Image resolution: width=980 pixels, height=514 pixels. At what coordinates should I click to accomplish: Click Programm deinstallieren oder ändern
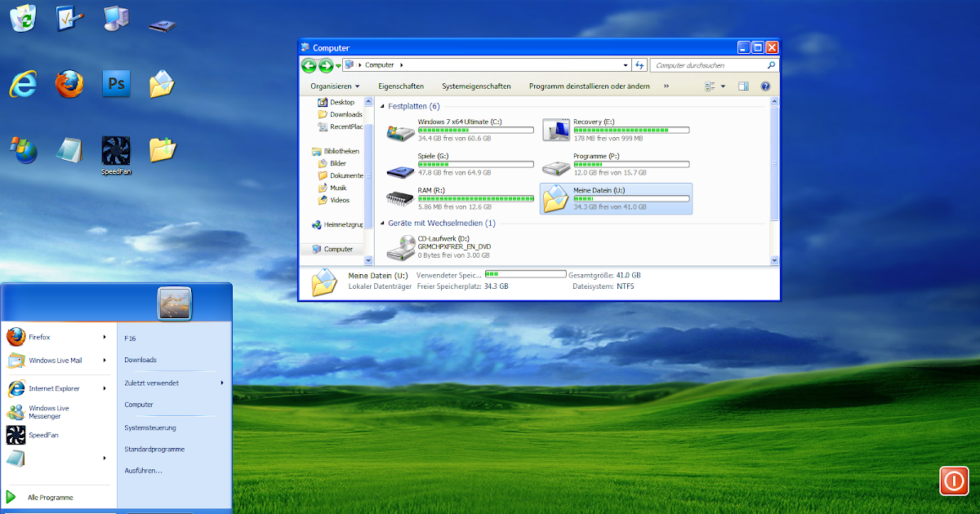(x=590, y=86)
